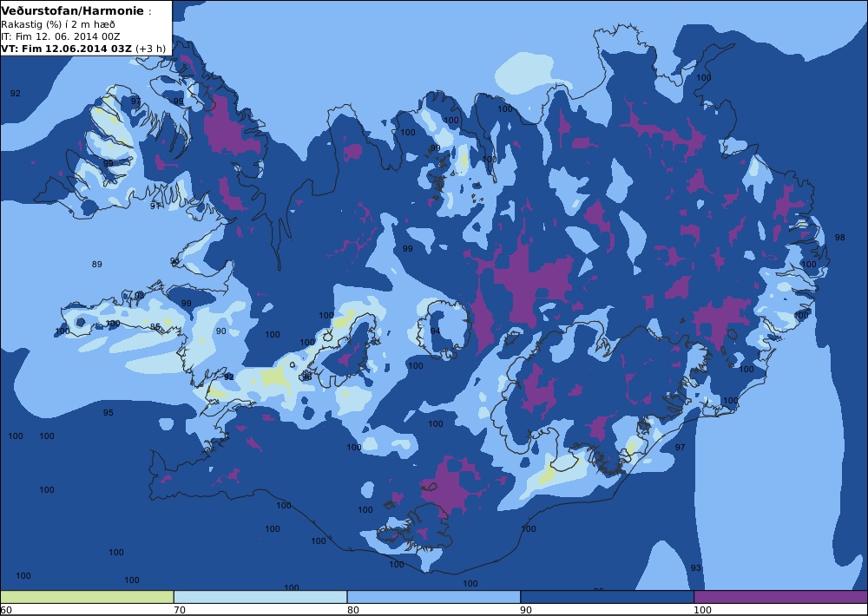The width and height of the screenshot is (868, 616).
Task: Click the 89 humidity value on the map
Action: [97, 265]
